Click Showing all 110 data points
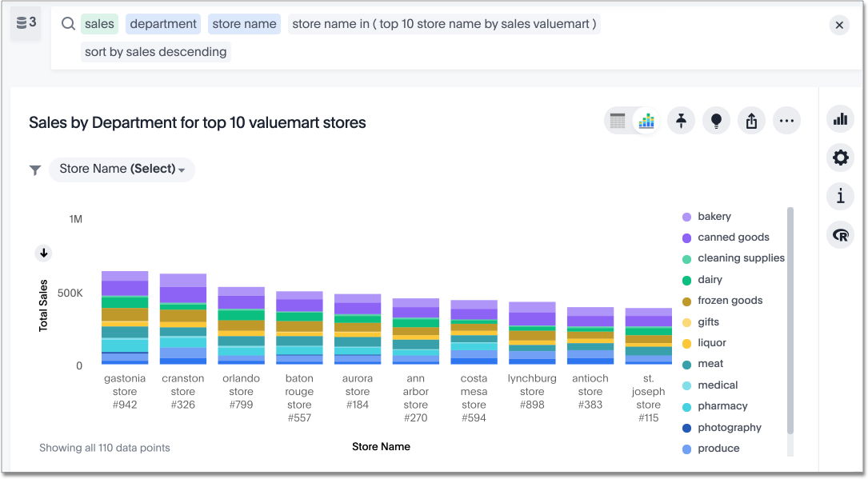868x479 pixels. (104, 448)
